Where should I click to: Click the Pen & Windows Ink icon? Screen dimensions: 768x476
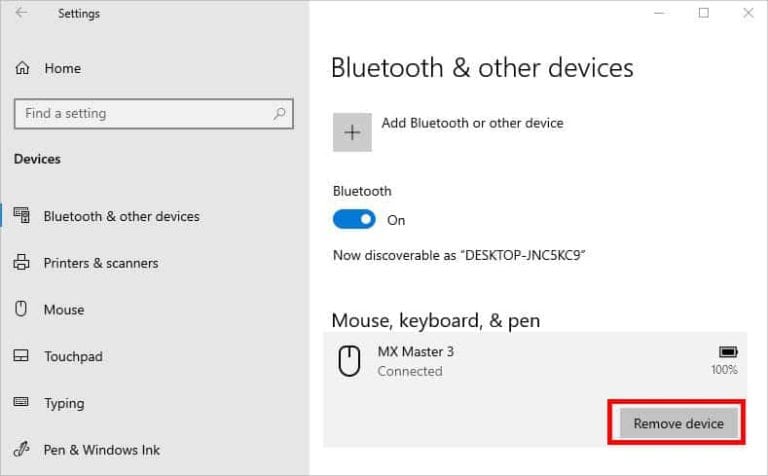pos(22,450)
